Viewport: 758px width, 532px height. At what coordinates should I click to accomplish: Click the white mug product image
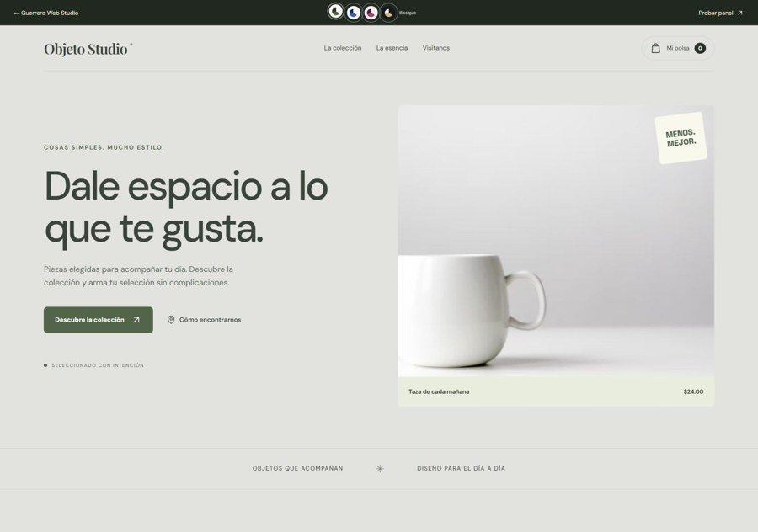556,241
